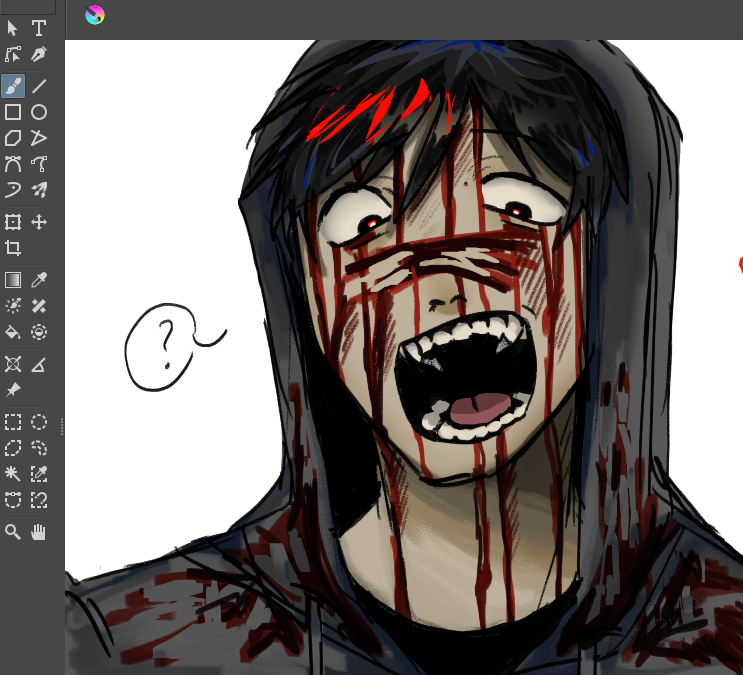Select the Colorize Mask tool
This screenshot has height=675, width=743.
point(13,306)
